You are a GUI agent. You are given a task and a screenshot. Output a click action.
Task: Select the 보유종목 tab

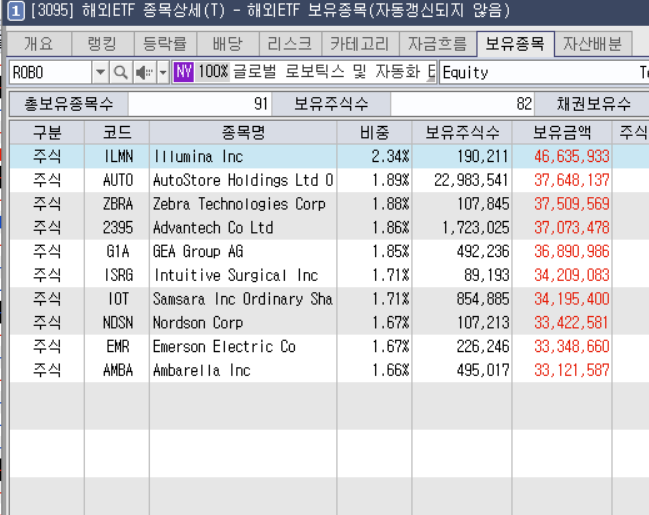tap(515, 43)
